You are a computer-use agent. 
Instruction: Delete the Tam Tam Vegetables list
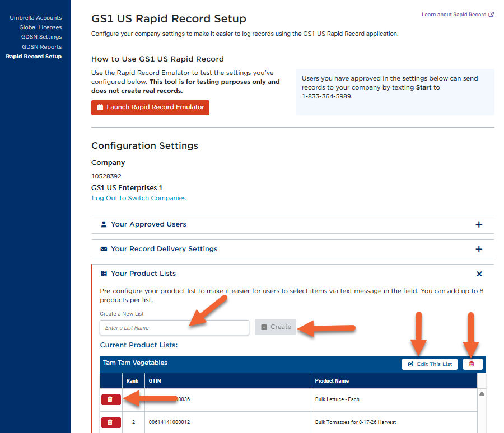click(x=472, y=364)
